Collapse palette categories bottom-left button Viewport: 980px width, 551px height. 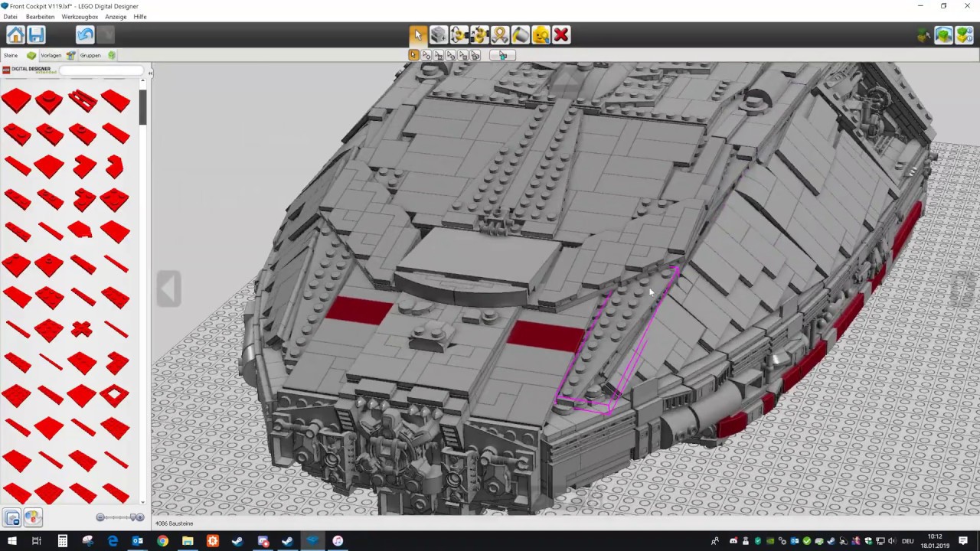click(11, 517)
